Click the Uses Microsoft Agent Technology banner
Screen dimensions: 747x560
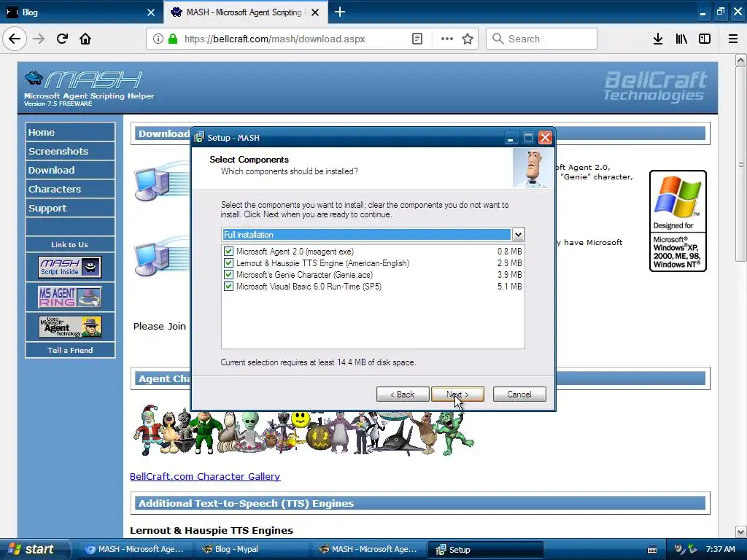click(69, 327)
